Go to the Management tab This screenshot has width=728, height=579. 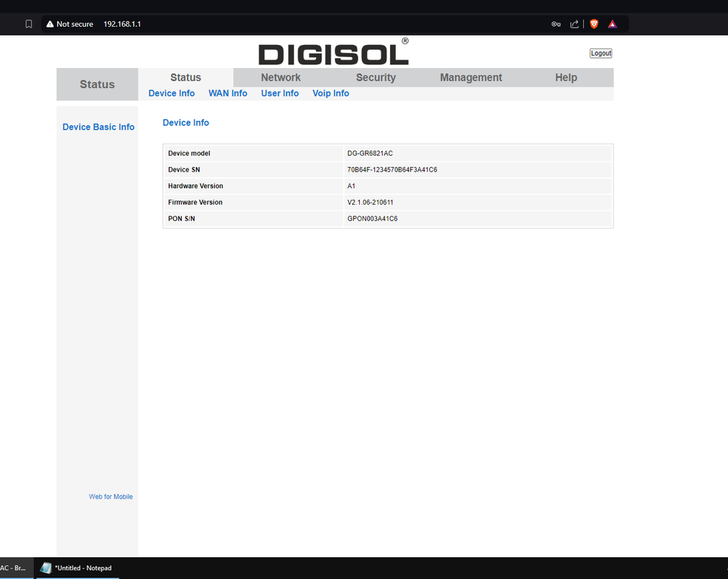[470, 77]
